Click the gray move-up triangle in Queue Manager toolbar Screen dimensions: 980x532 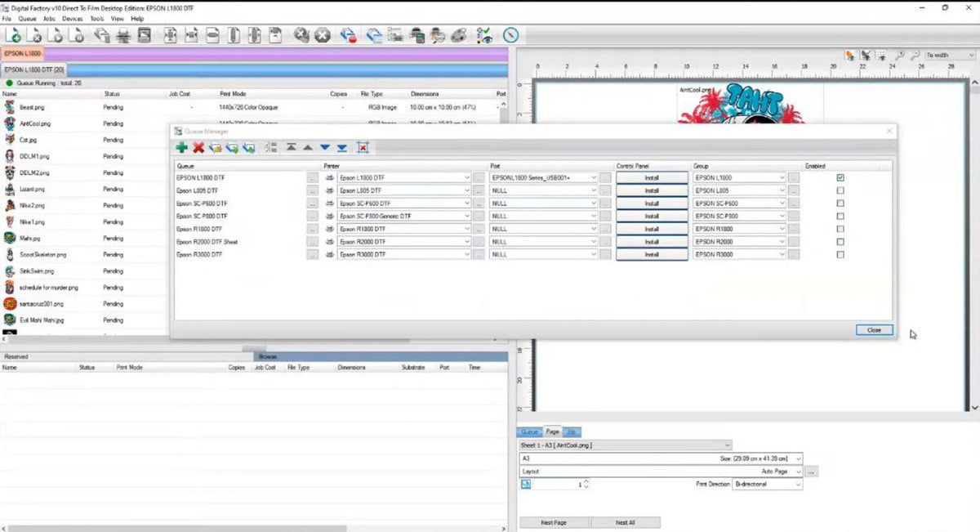coord(307,148)
